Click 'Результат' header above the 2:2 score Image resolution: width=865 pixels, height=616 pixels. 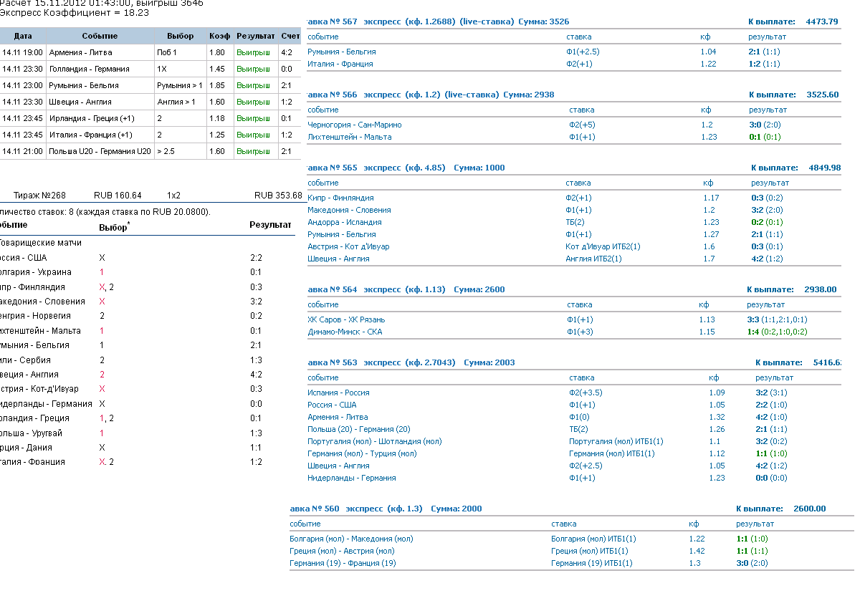point(271,225)
